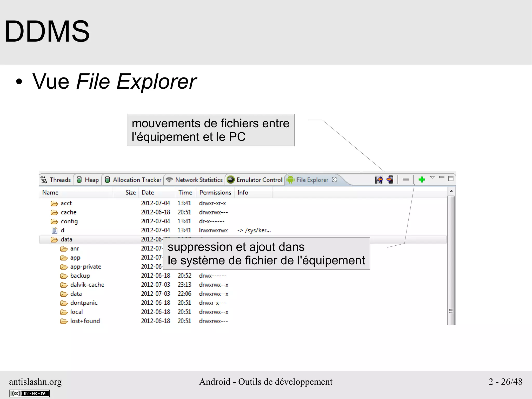
Task: Select the local folder
Action: (x=243, y=312)
